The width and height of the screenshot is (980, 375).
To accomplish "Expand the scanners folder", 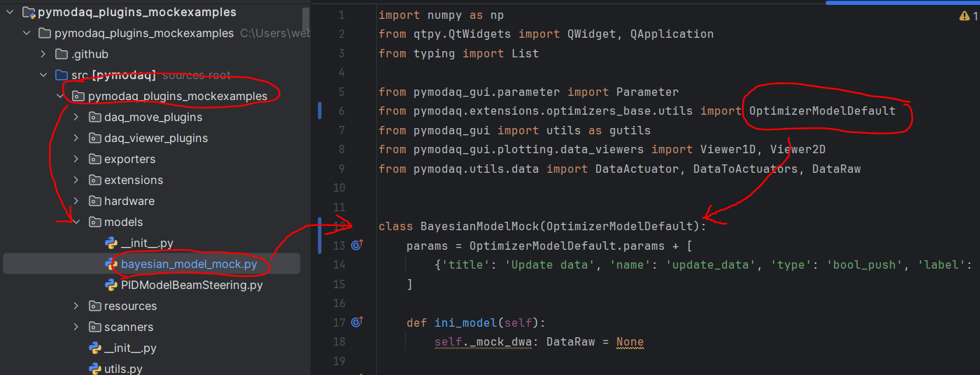I will pyautogui.click(x=77, y=327).
